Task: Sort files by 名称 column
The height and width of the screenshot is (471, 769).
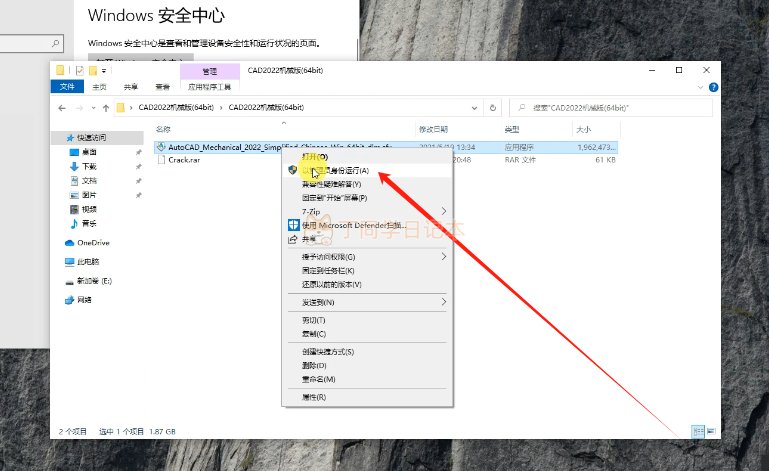Action: 163,130
